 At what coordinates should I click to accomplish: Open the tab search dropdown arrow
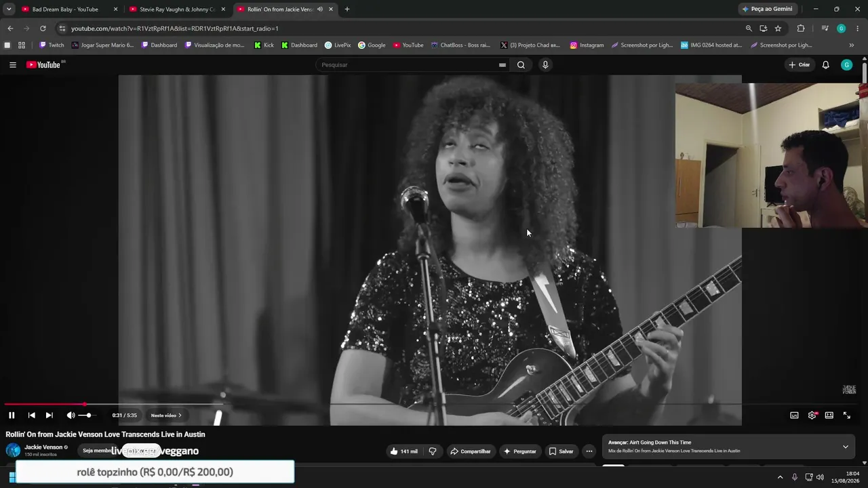pyautogui.click(x=9, y=9)
